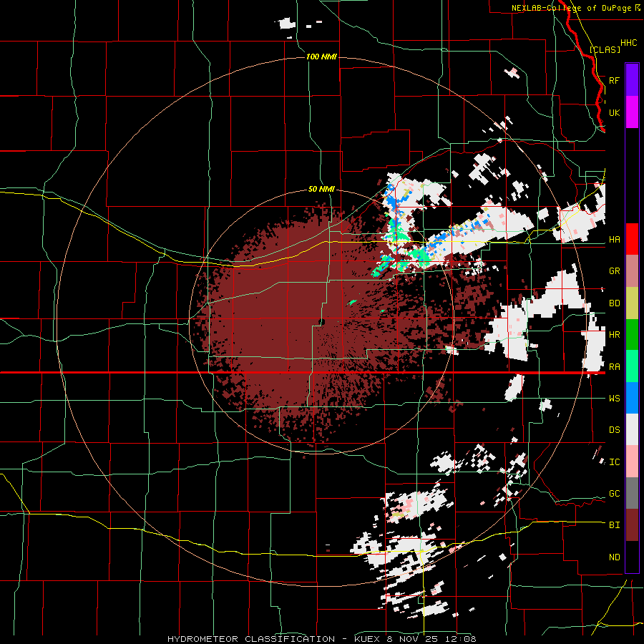Screen dimensions: 644x644
Task: Click the red HA legend swatch
Action: pos(632,239)
